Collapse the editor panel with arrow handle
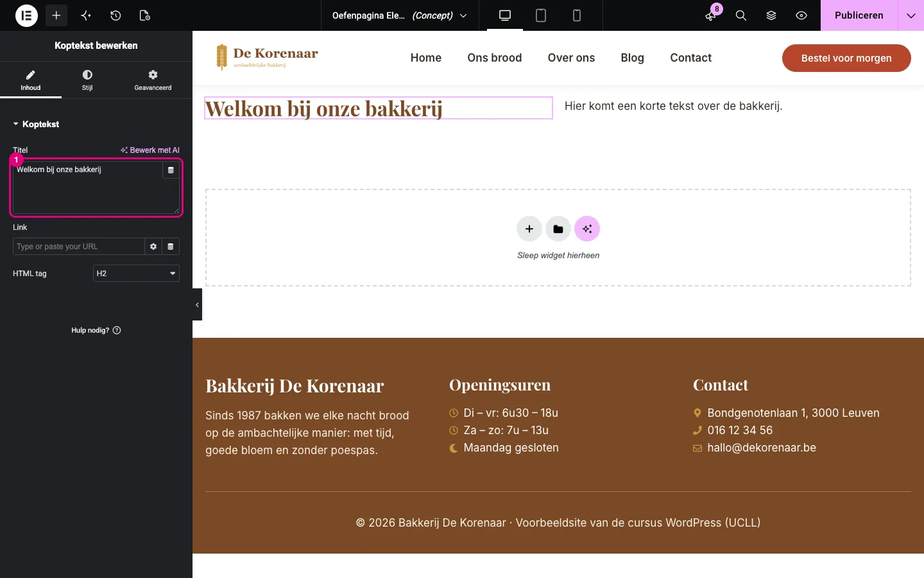 [x=197, y=305]
